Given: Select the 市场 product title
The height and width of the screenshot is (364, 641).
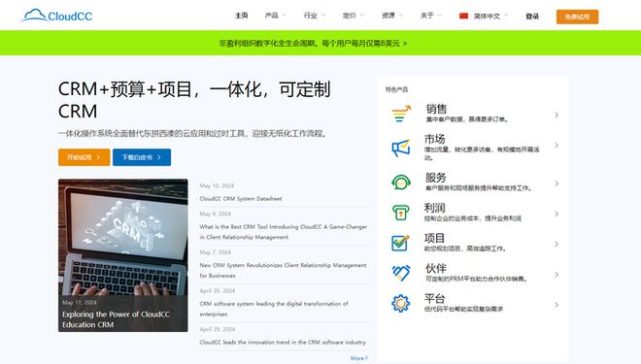Looking at the screenshot, I should 434,139.
